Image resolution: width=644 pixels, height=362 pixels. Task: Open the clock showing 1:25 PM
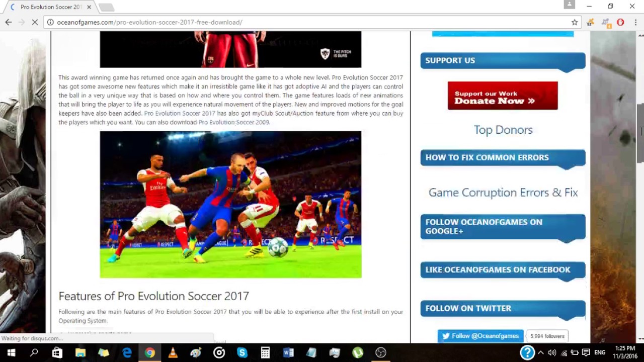point(625,352)
